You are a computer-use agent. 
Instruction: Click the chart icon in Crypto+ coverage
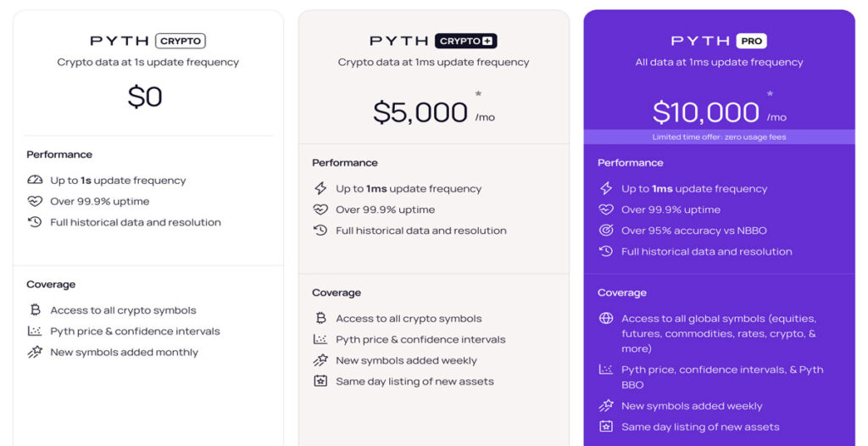tap(320, 339)
